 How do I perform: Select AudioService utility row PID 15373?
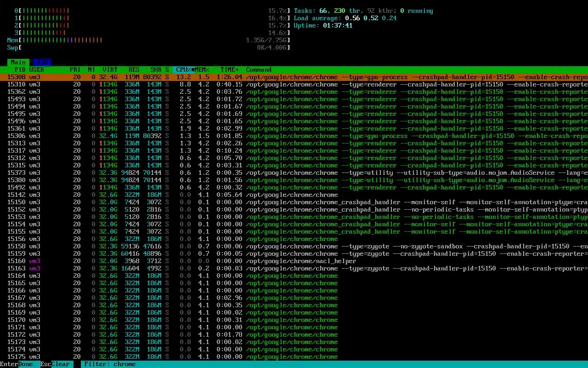[294, 172]
